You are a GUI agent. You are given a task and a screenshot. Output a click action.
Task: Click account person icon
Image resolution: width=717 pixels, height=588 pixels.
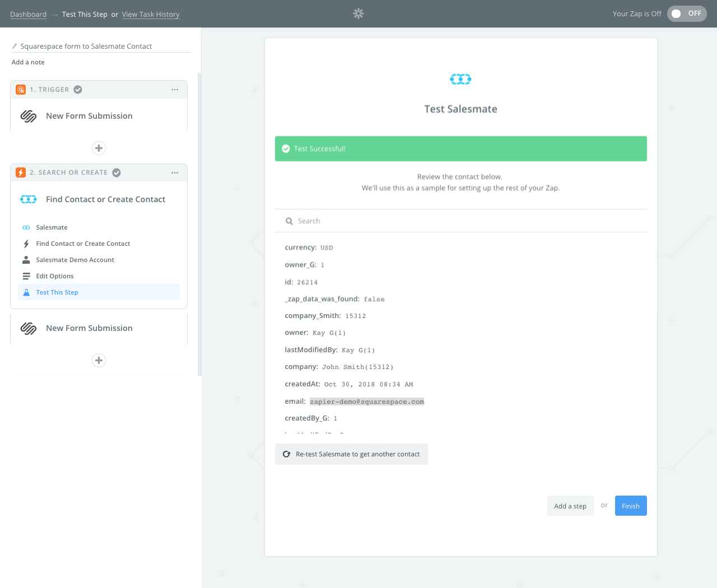[26, 260]
